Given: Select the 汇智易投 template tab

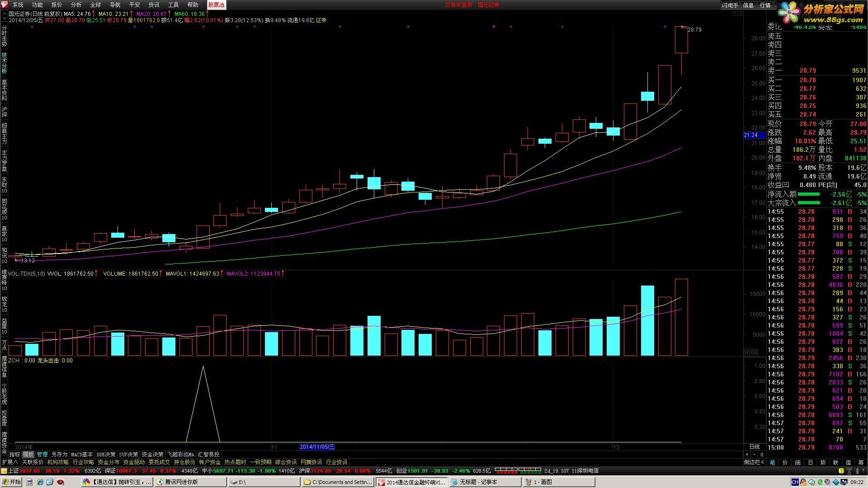Looking at the screenshot, I should click(208, 455).
